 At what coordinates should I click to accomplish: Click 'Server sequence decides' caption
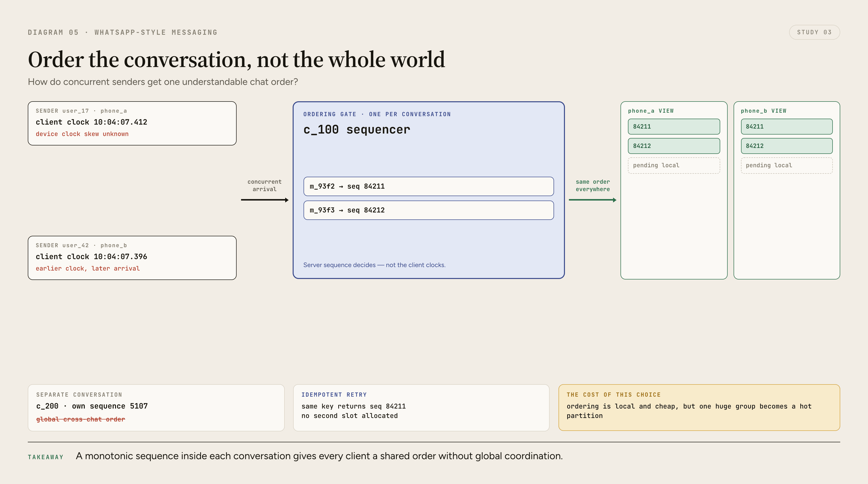coord(374,265)
